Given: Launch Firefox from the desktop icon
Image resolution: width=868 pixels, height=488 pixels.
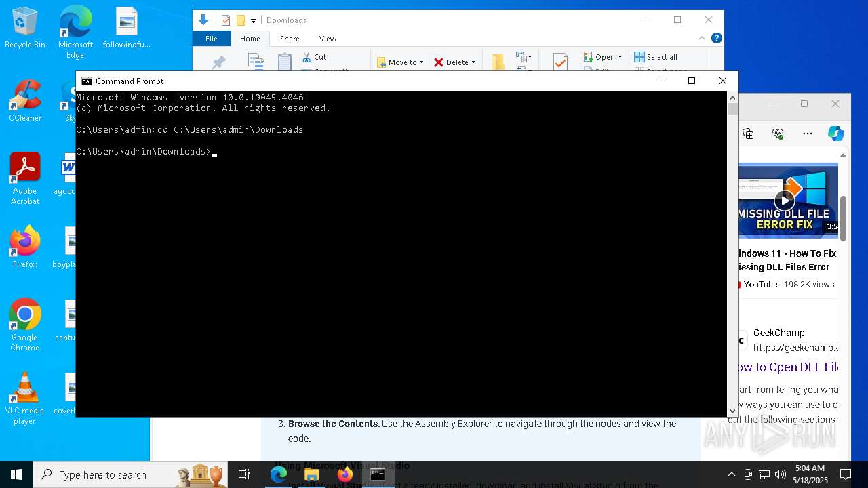Looking at the screenshot, I should point(24,247).
